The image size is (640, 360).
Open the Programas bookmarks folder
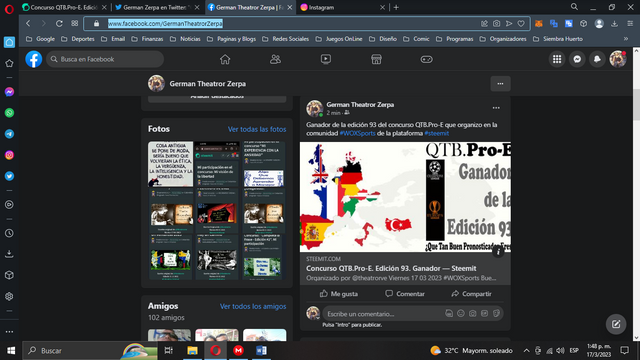pos(455,39)
